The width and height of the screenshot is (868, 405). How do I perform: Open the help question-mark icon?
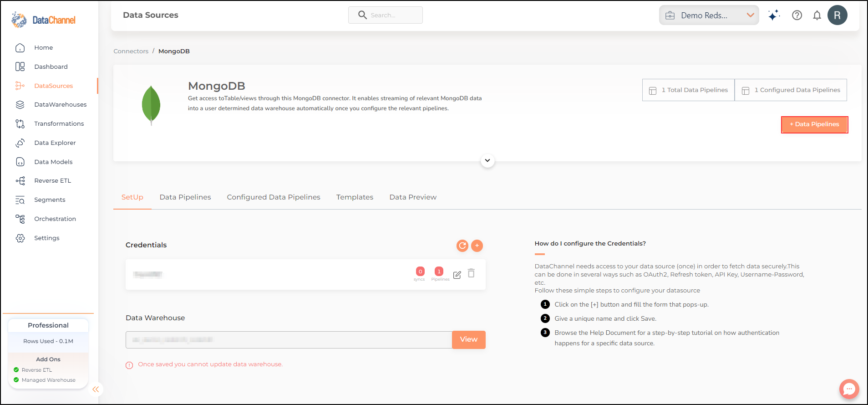click(x=797, y=15)
